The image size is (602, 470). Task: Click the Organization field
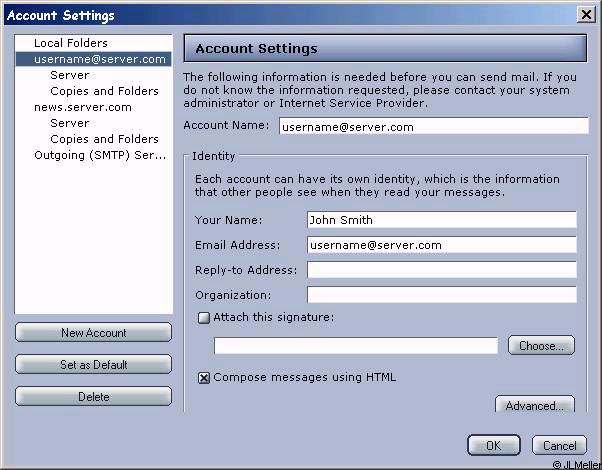coord(442,295)
